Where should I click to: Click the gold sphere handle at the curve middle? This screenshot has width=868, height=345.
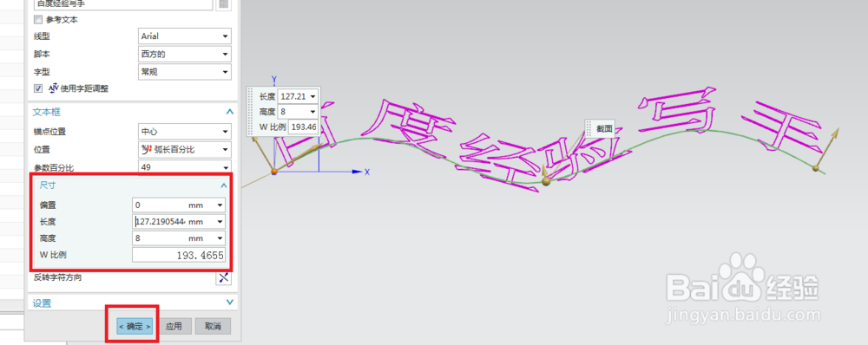pyautogui.click(x=546, y=181)
